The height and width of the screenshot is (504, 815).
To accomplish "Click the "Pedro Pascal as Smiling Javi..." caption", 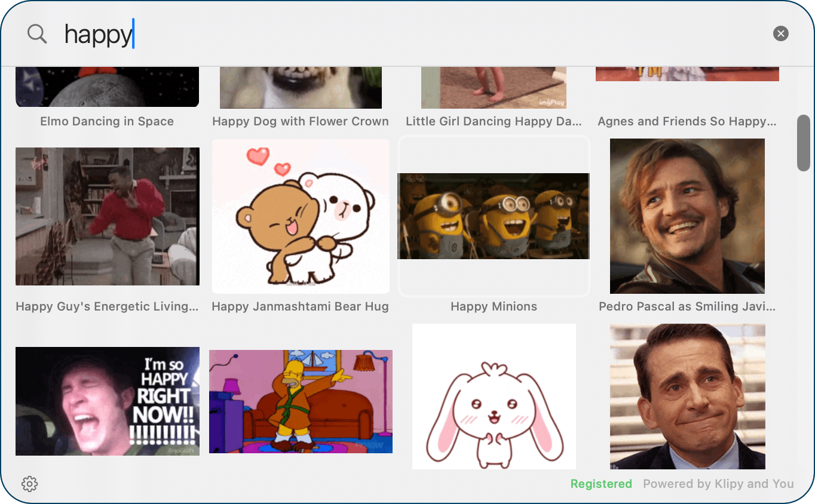I will 687,306.
